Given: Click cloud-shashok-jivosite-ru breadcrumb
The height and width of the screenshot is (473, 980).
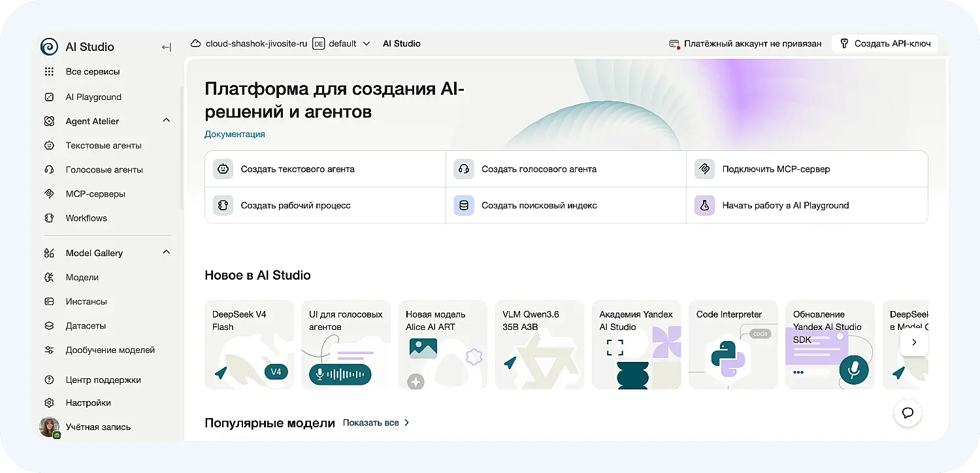Looking at the screenshot, I should click(x=256, y=44).
